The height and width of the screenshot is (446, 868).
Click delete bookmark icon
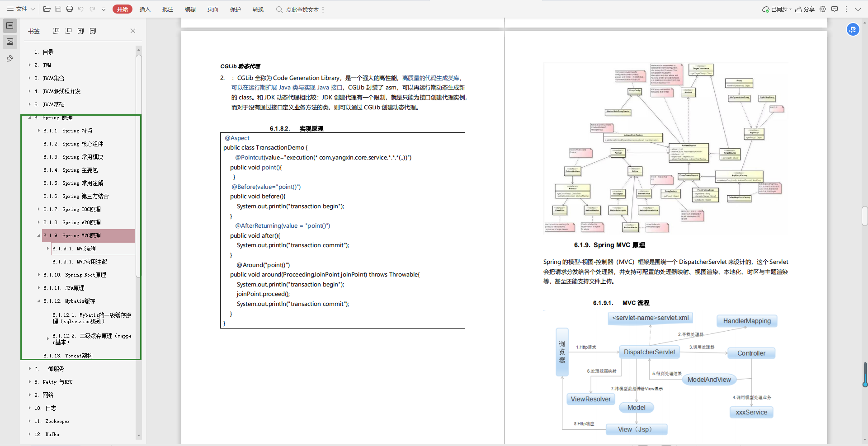[x=93, y=31]
